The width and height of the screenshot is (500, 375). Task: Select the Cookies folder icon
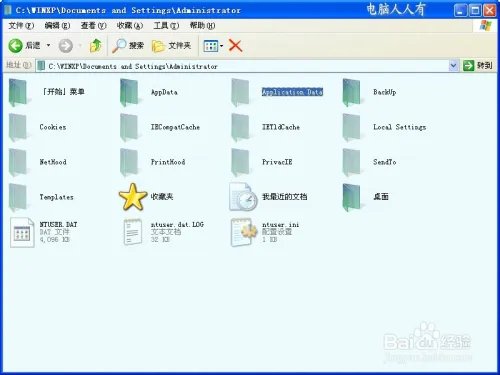coord(19,127)
